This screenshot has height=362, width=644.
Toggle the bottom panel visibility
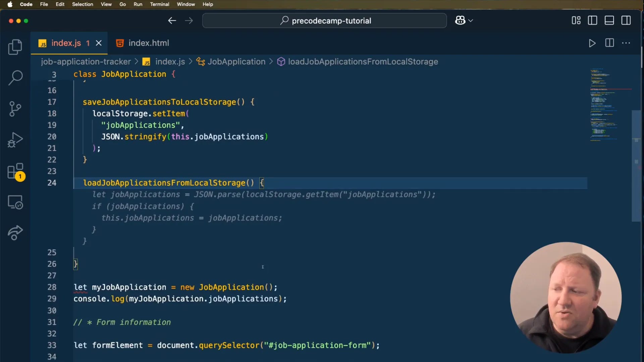point(609,20)
